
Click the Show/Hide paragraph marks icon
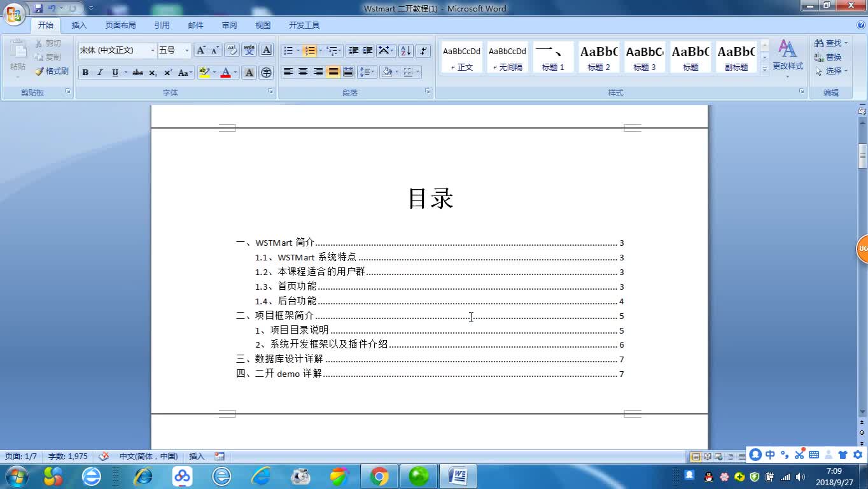[424, 50]
